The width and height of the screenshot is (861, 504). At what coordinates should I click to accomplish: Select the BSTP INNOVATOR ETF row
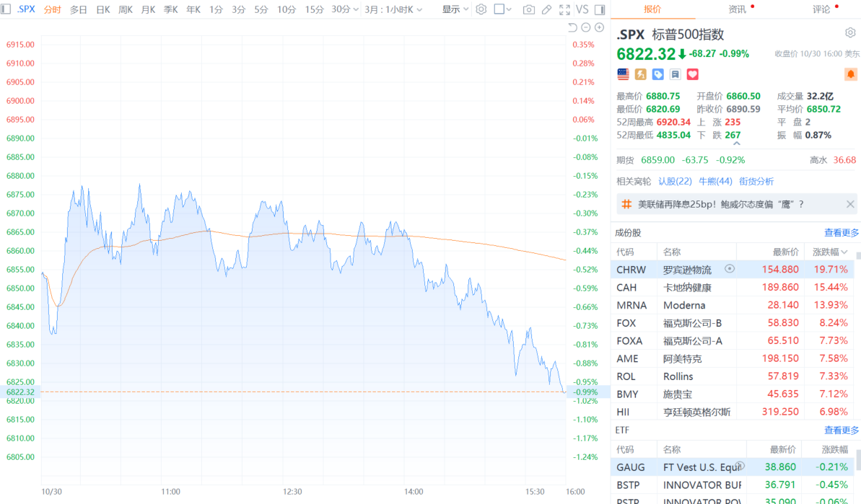pyautogui.click(x=732, y=485)
